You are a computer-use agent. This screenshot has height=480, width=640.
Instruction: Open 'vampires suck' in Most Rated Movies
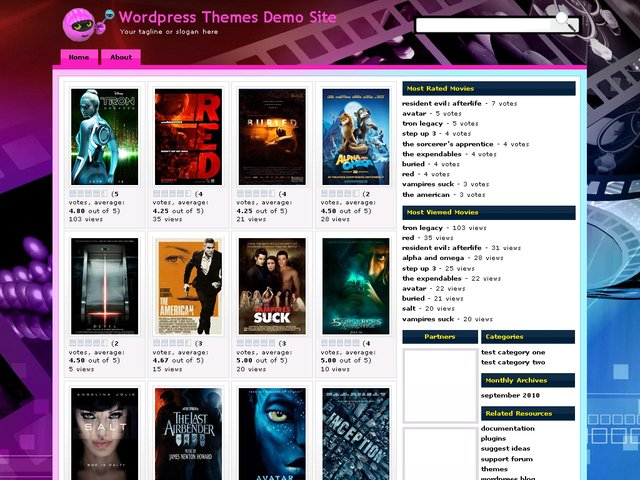coord(428,184)
